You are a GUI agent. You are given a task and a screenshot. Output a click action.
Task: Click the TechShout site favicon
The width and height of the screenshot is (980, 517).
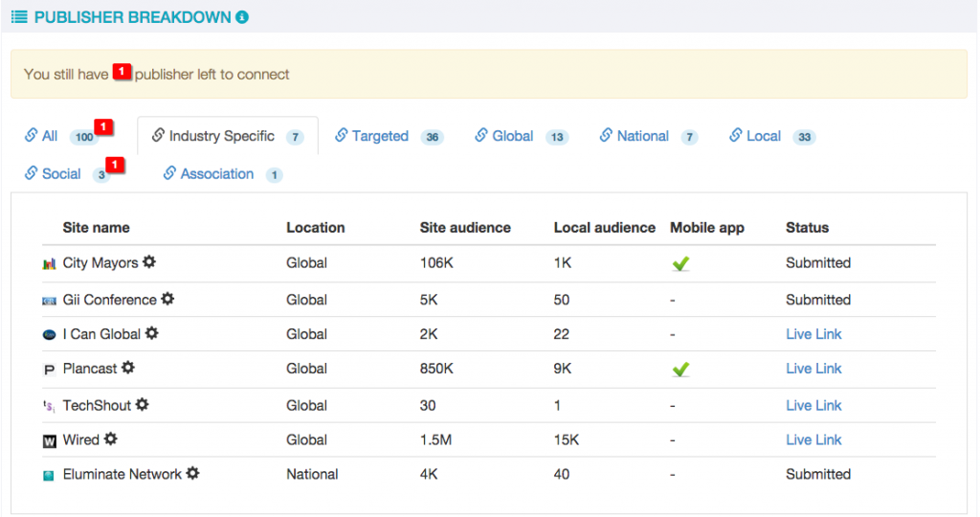[x=49, y=406]
